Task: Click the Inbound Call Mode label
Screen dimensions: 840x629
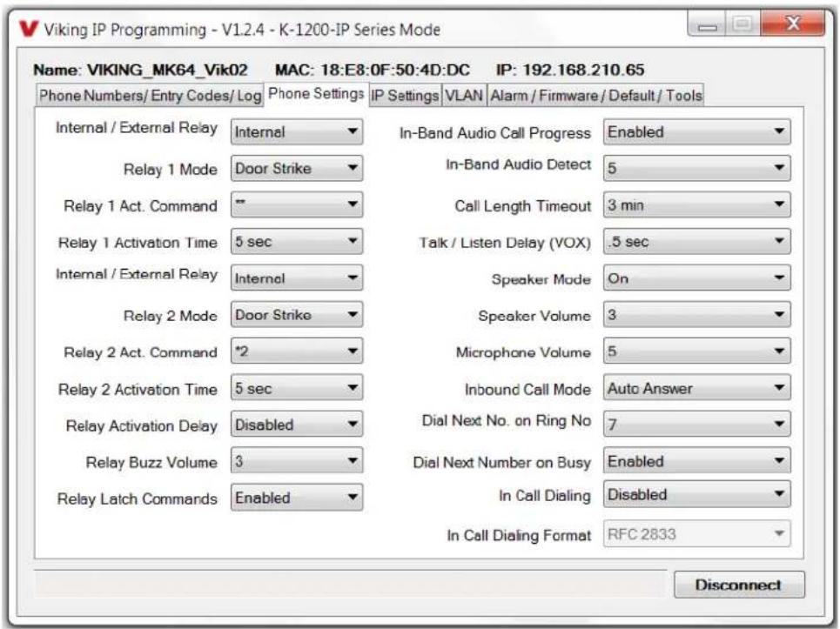Action: coord(528,389)
